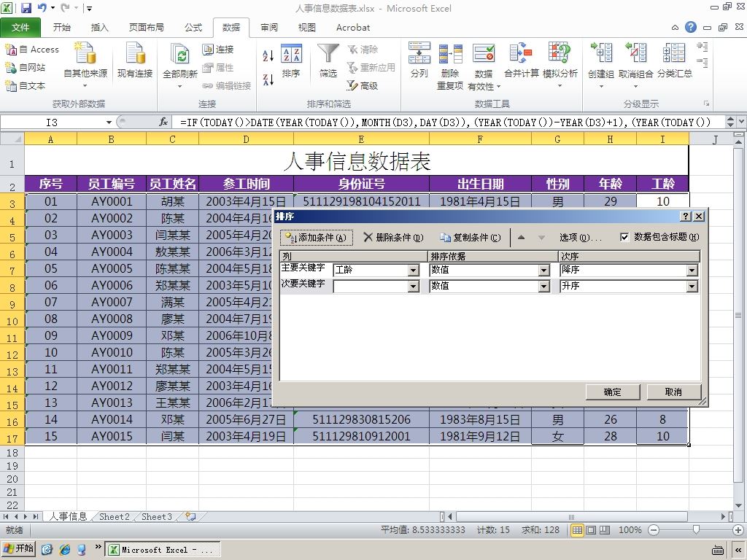Click the insert function fx icon
747x560 pixels.
pyautogui.click(x=163, y=122)
